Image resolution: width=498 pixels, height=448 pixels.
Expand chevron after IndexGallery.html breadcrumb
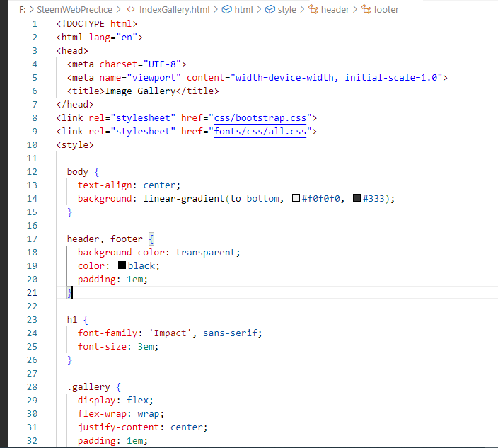(216, 9)
